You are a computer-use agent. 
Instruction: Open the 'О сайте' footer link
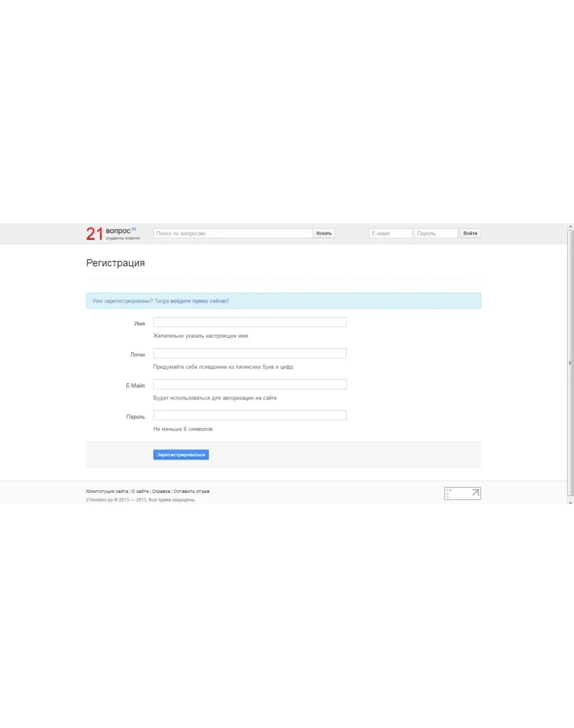coord(140,491)
